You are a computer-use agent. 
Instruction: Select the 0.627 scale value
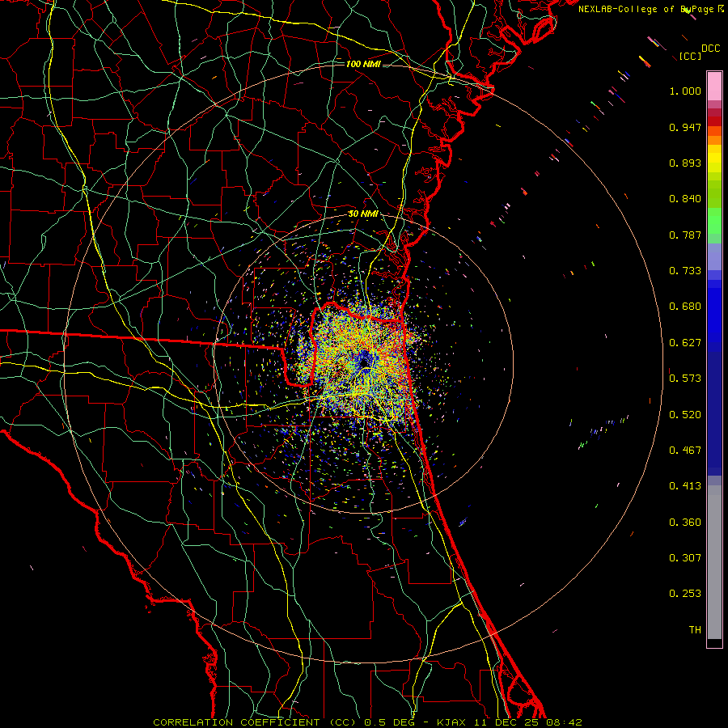[x=685, y=343]
